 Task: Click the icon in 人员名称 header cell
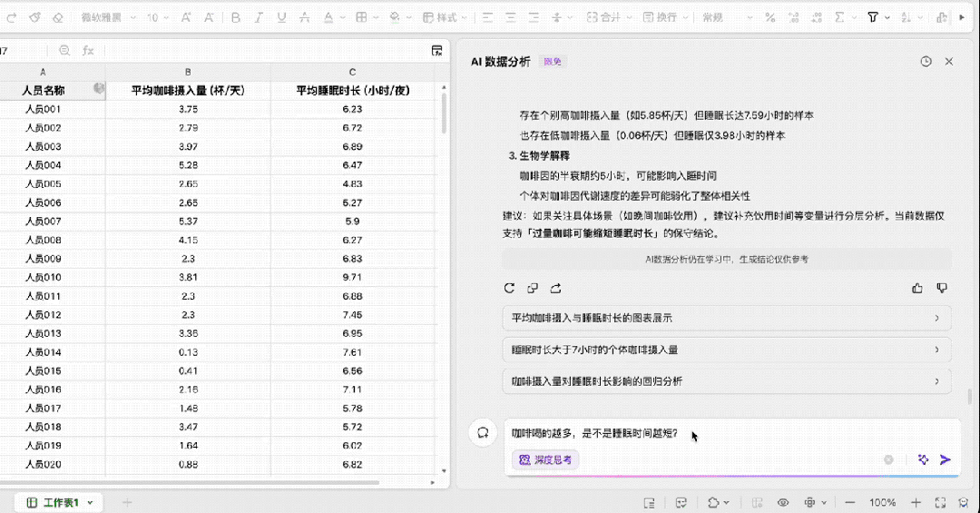coord(99,89)
